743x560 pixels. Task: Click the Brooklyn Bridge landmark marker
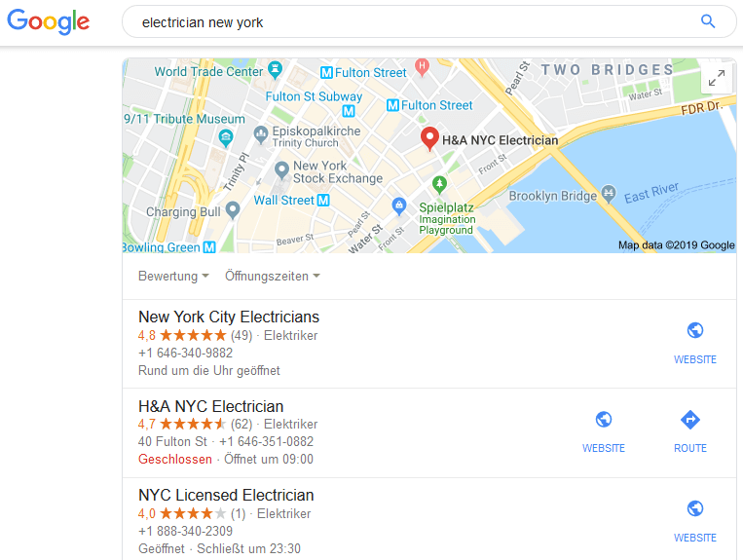click(x=609, y=194)
